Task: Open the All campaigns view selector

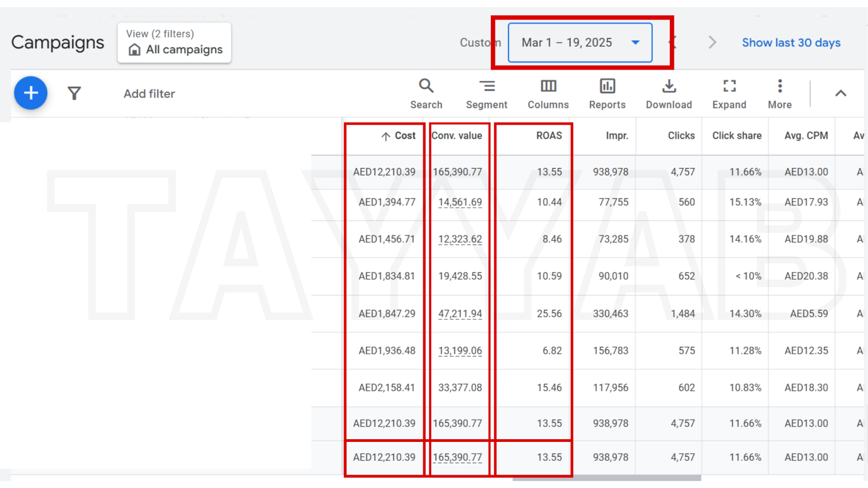Action: pyautogui.click(x=174, y=42)
